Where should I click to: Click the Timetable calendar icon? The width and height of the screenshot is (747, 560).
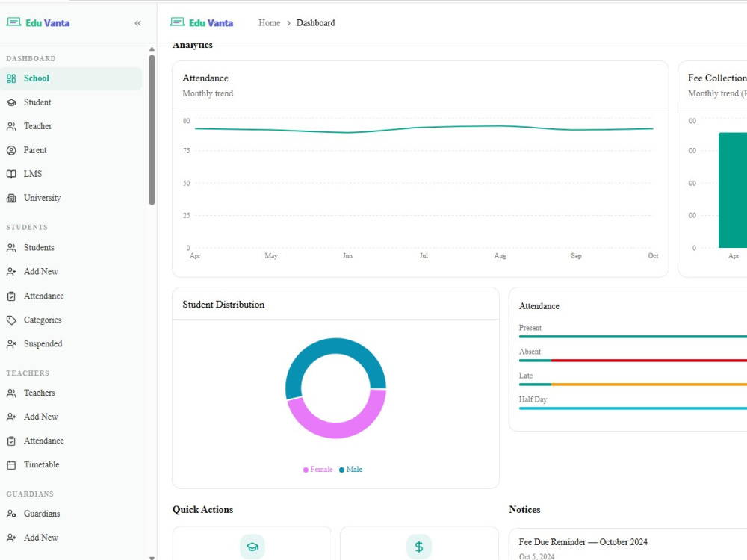click(11, 464)
